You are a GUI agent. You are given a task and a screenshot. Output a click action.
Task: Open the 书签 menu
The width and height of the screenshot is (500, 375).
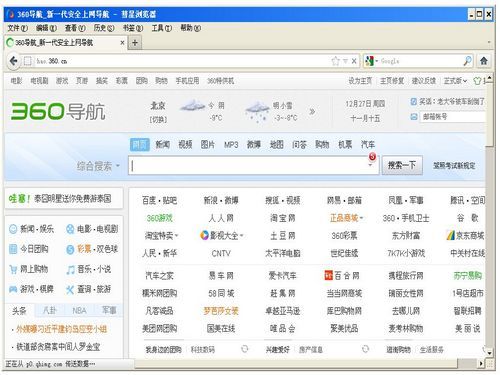[x=133, y=28]
